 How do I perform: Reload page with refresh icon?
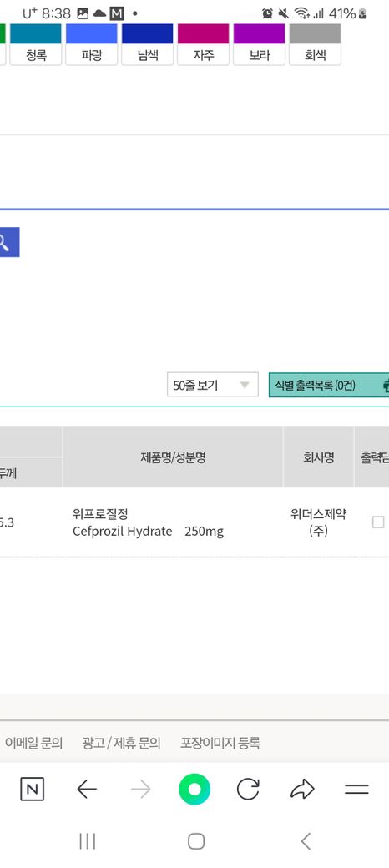coord(248,790)
